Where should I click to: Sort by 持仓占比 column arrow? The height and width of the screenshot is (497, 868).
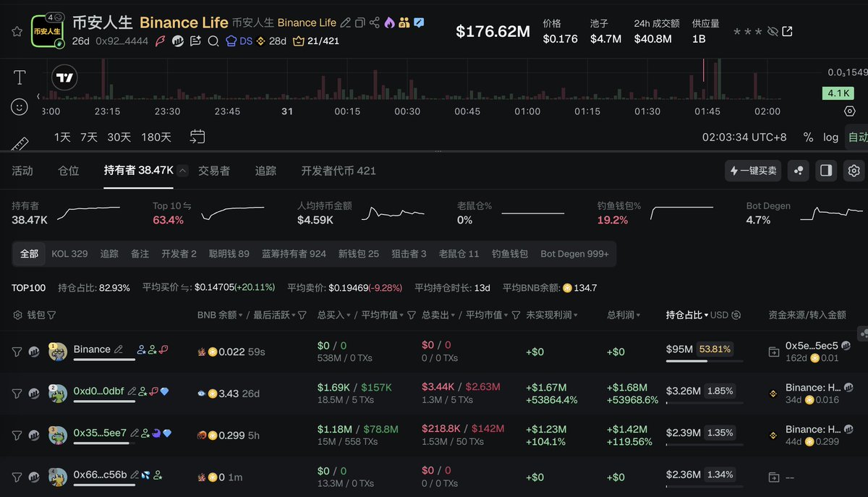tap(706, 315)
